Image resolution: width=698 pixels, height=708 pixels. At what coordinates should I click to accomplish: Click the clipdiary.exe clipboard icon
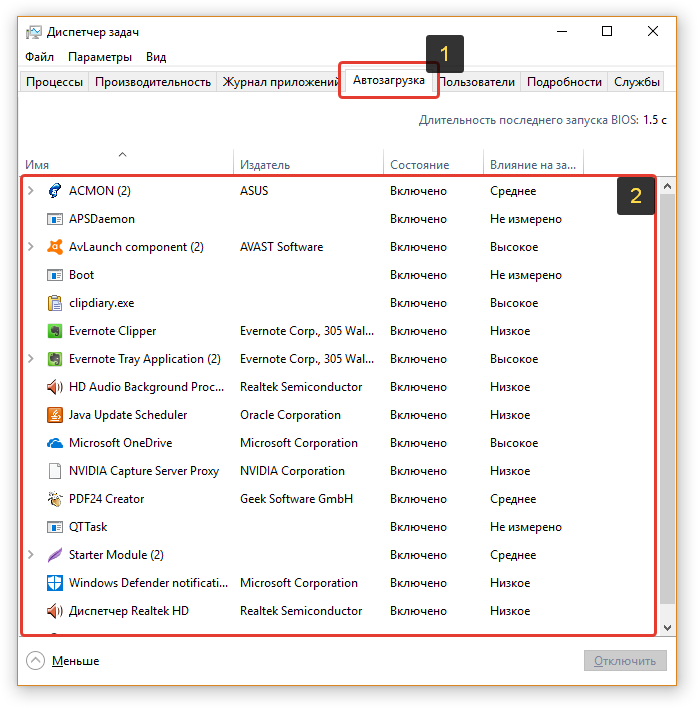(55, 303)
